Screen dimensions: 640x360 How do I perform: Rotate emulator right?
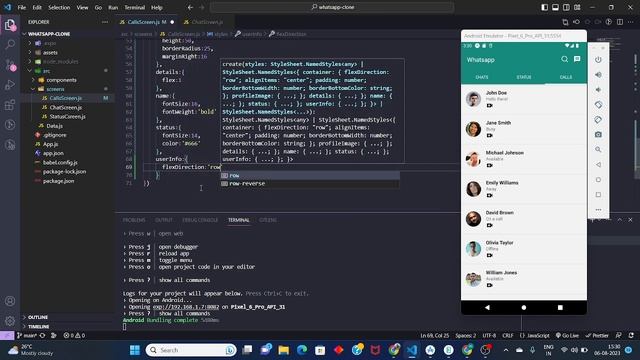[598, 120]
